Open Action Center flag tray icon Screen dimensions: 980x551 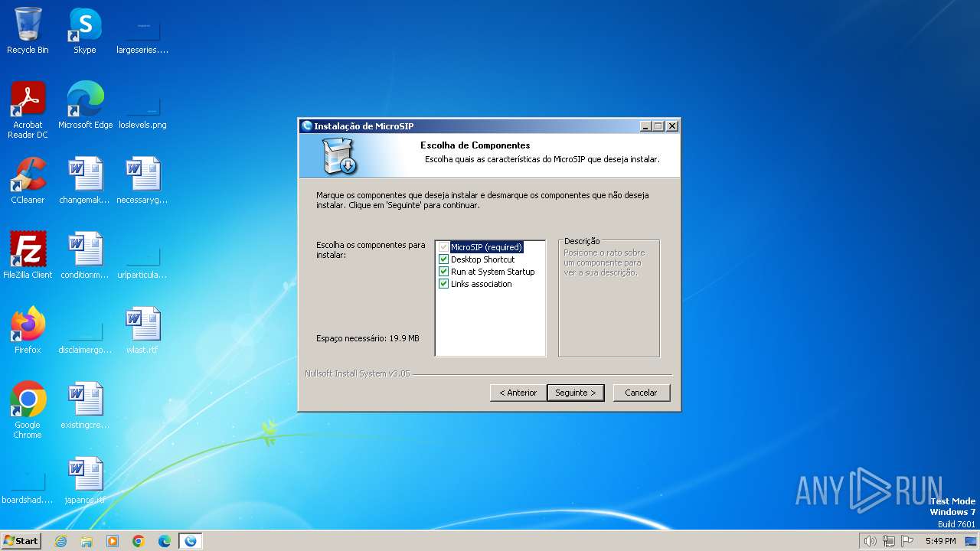907,541
